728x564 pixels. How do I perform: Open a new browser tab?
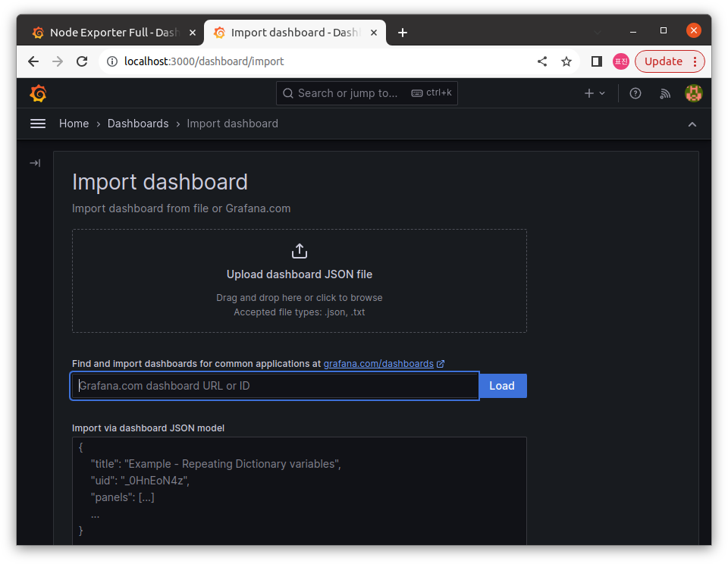coord(403,33)
